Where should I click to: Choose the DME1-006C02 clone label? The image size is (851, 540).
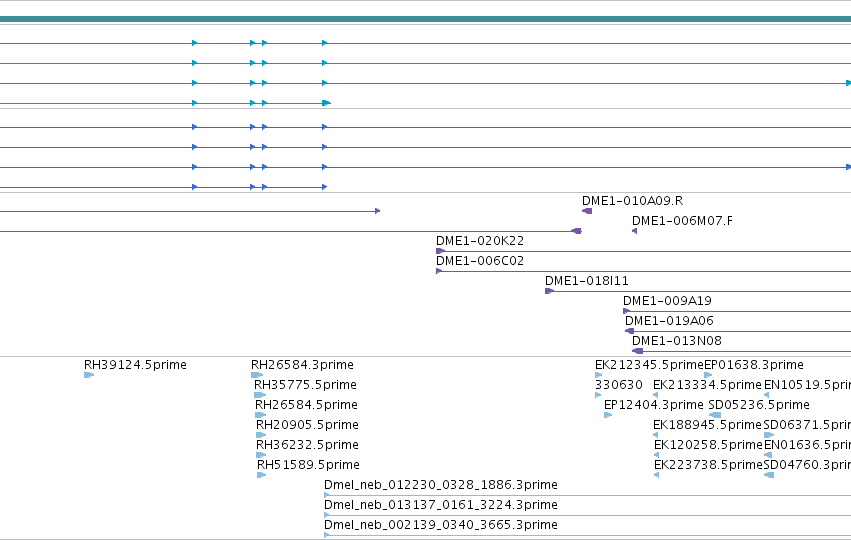[x=480, y=261]
